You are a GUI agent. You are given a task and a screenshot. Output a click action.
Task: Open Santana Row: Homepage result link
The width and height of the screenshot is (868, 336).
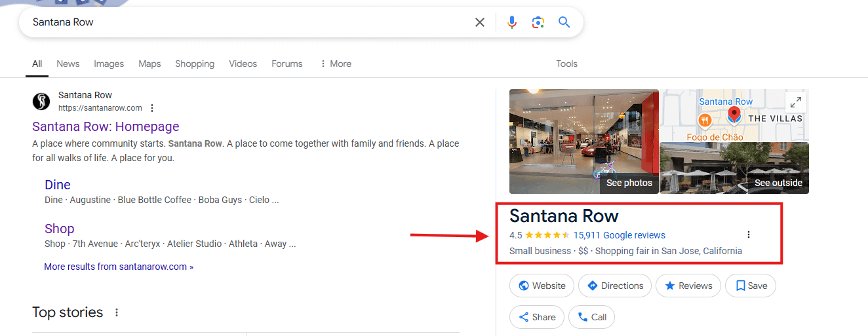(x=106, y=126)
